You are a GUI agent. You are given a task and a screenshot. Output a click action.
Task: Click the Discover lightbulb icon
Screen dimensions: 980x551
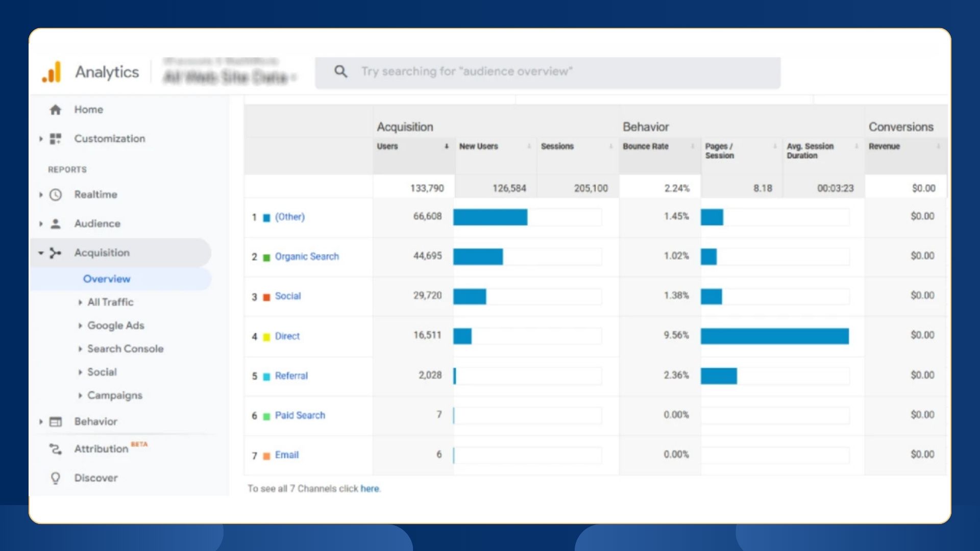coord(55,478)
